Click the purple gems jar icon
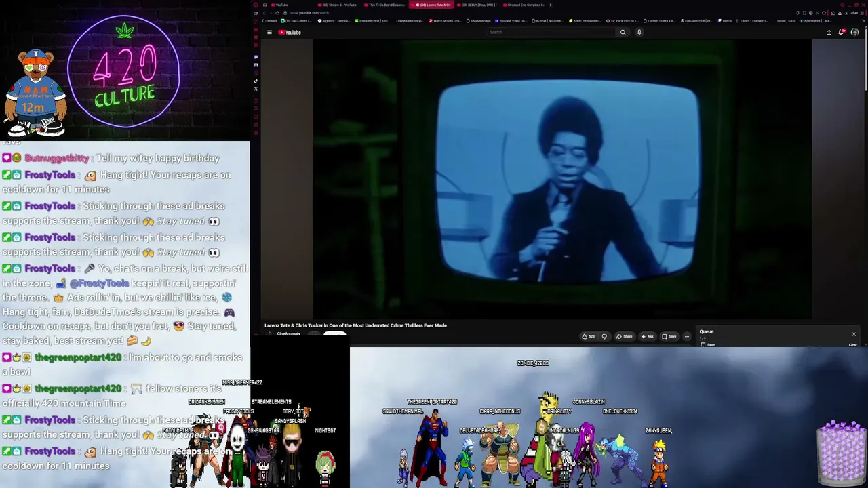This screenshot has height=488, width=868. tap(842, 452)
